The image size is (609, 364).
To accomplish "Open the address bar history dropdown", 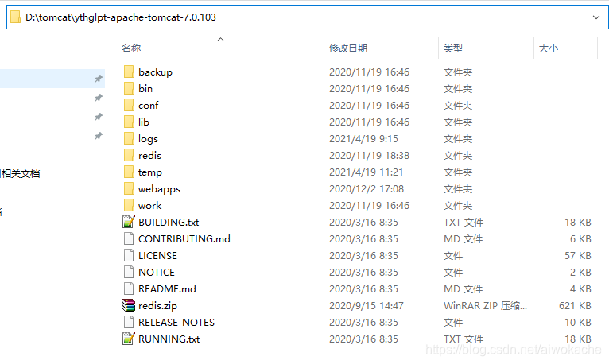I will [596, 17].
